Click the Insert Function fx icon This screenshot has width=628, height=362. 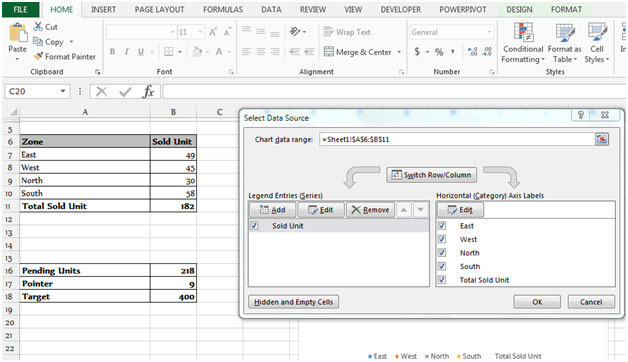148,92
